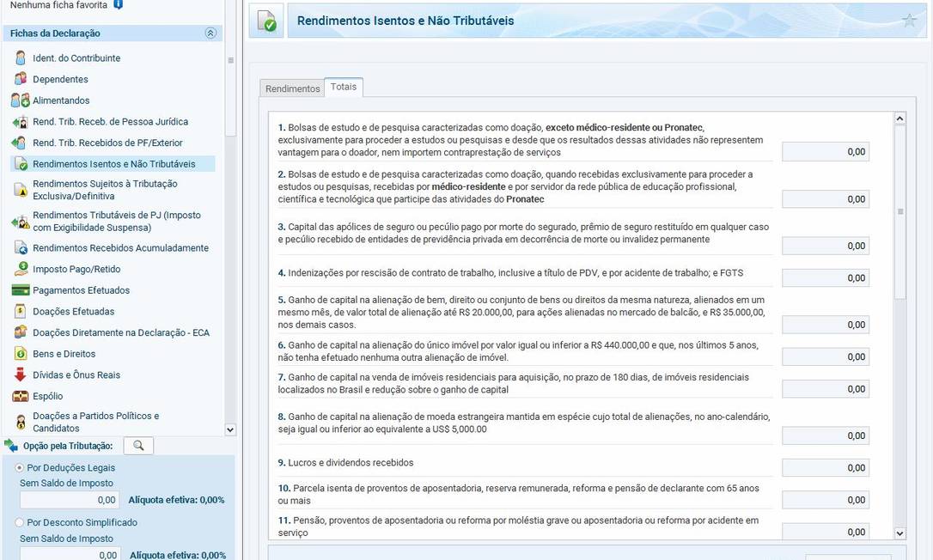Open Rend. Trib. Receb. de Pessoa Jurídica icon
This screenshot has width=933, height=560.
(x=19, y=121)
